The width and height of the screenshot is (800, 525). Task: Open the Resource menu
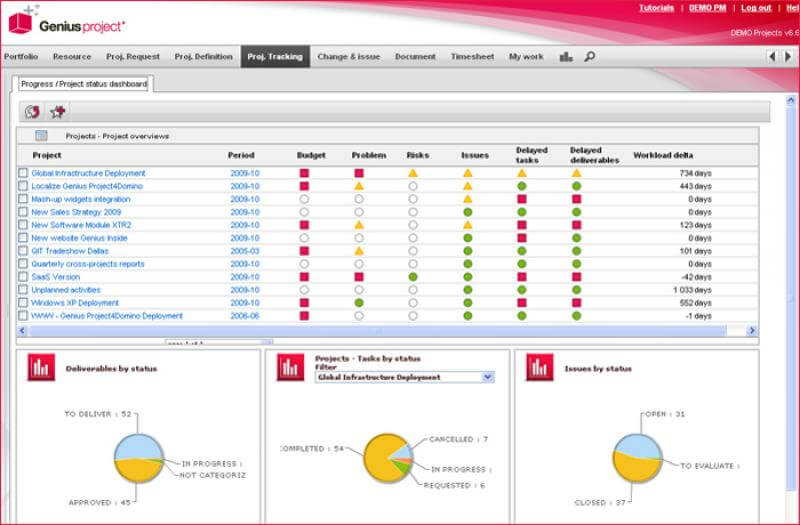pyautogui.click(x=72, y=57)
